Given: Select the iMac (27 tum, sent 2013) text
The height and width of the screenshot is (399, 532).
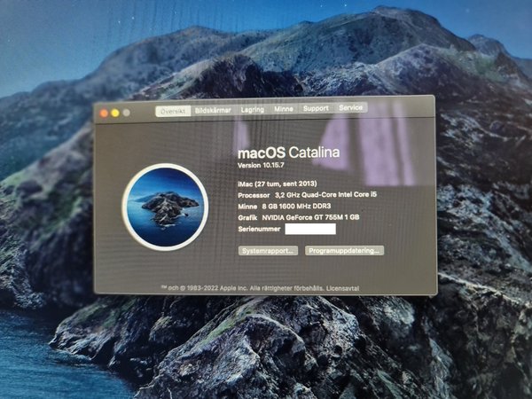Looking at the screenshot, I should click(278, 184).
